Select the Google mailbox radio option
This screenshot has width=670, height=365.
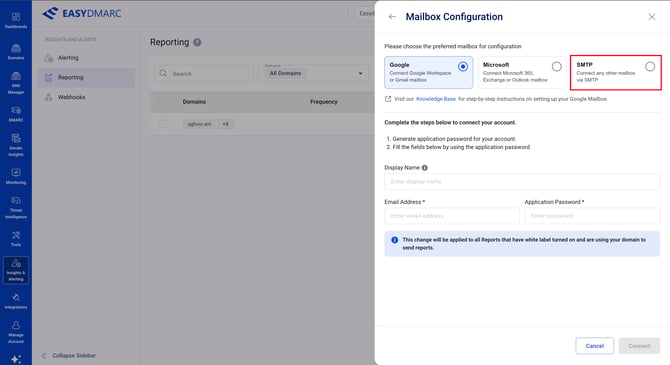tap(463, 67)
